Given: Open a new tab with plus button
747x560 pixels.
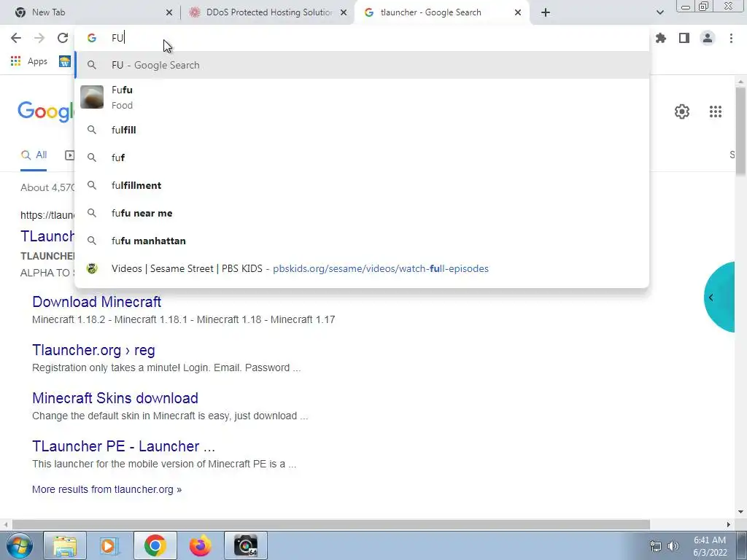Looking at the screenshot, I should pyautogui.click(x=546, y=12).
